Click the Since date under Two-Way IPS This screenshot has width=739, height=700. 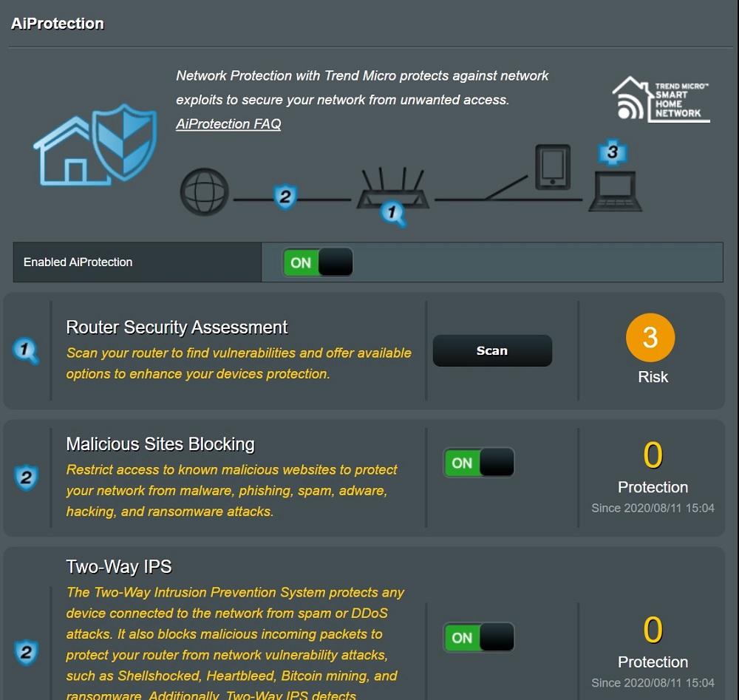pos(653,682)
